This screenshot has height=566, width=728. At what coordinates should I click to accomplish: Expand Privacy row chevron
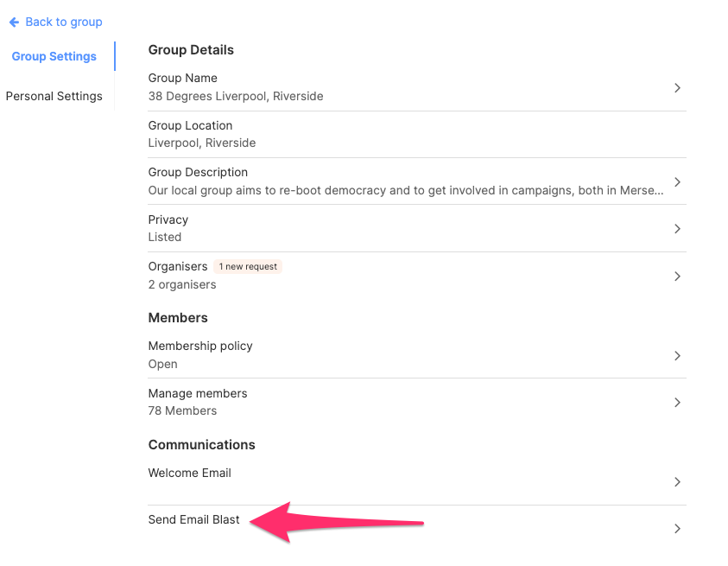point(677,229)
